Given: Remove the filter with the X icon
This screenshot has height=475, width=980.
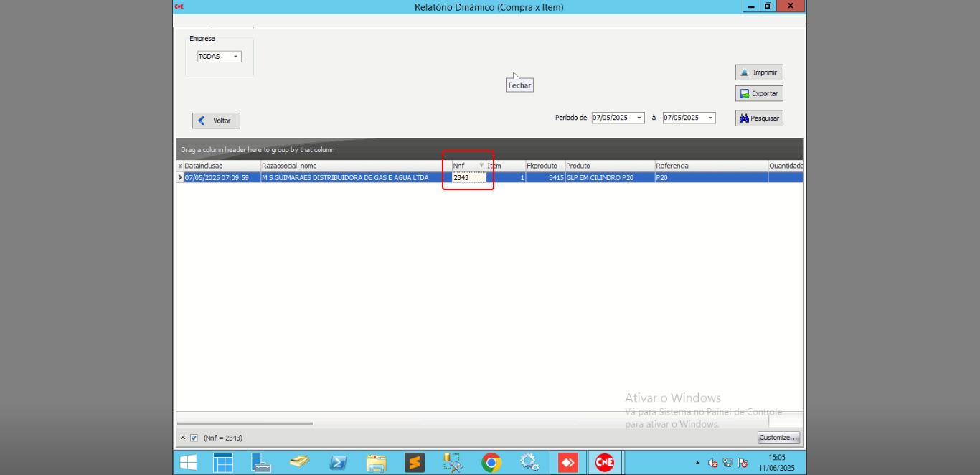Looking at the screenshot, I should pos(183,438).
